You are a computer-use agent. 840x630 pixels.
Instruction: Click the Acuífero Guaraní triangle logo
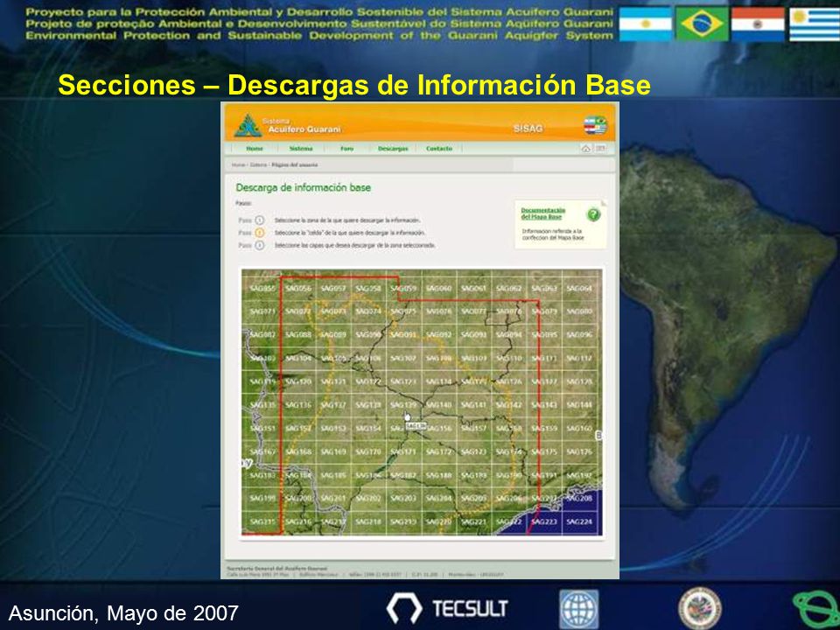[248, 125]
